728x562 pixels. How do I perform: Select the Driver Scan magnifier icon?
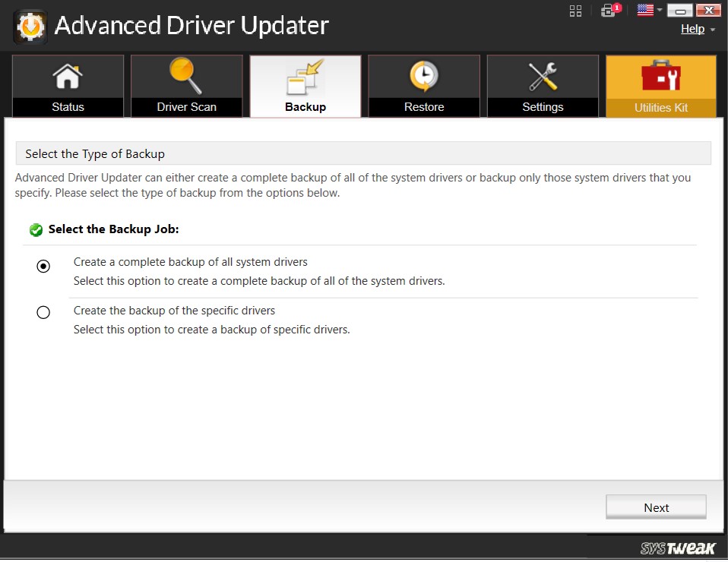[x=185, y=75]
